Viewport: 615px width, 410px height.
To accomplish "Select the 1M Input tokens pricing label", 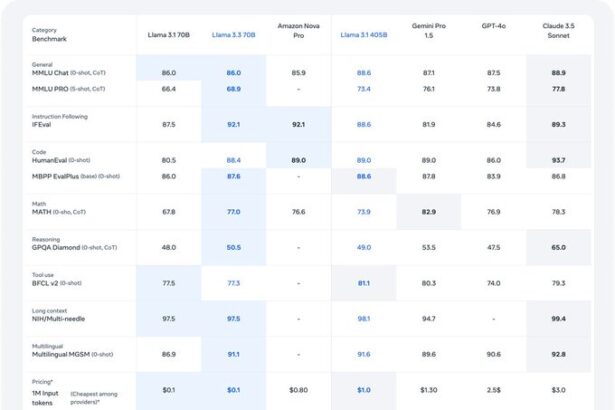I will tap(45, 398).
